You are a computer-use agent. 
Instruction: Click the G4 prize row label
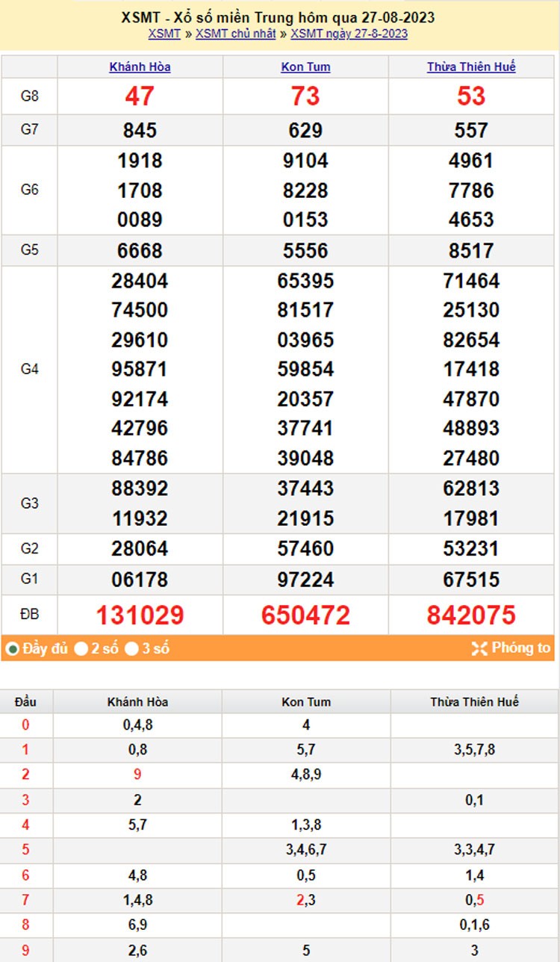29,369
